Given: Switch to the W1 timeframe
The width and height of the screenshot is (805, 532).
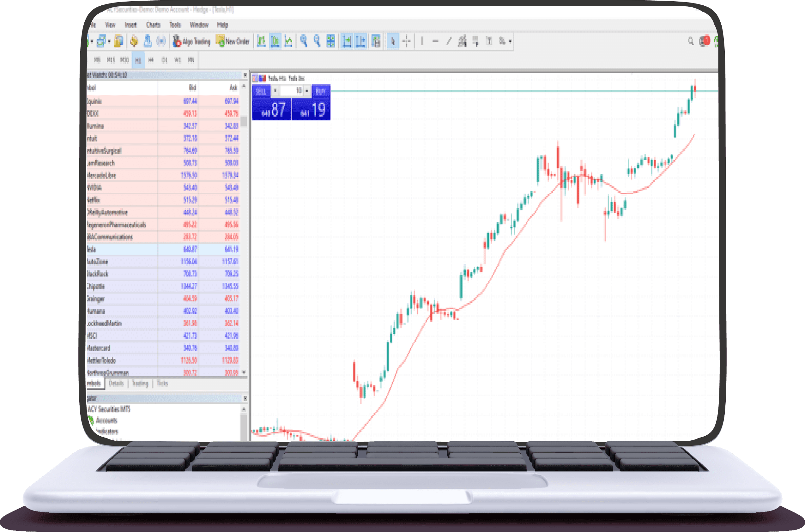Looking at the screenshot, I should click(178, 60).
